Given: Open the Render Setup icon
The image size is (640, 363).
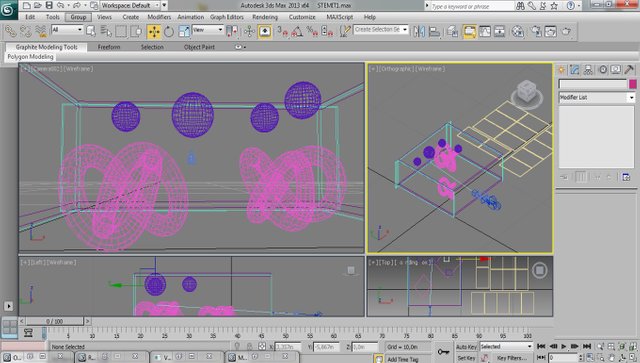Looking at the screenshot, I should (536, 31).
